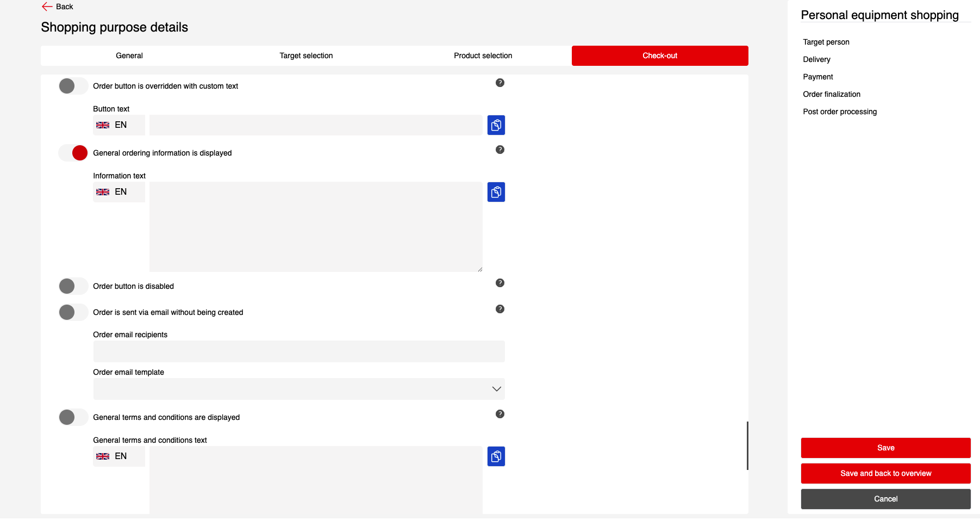Open help for general terms and conditions
The height and width of the screenshot is (520, 980).
[500, 414]
